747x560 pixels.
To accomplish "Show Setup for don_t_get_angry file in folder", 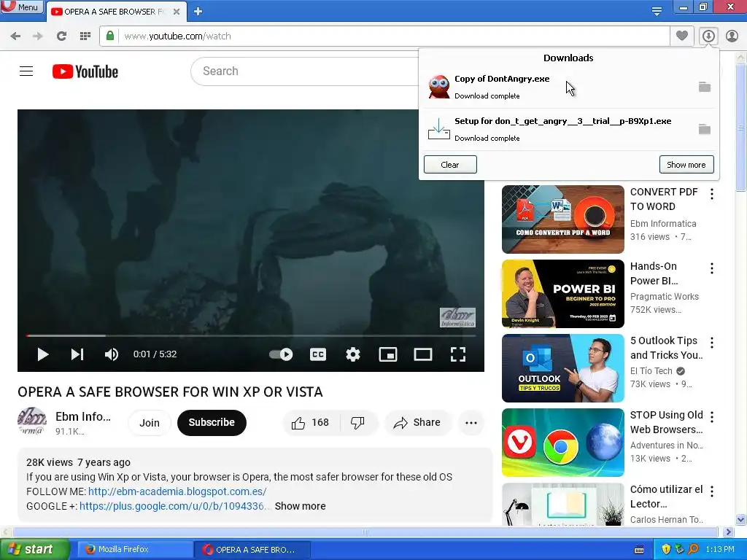I will click(705, 129).
